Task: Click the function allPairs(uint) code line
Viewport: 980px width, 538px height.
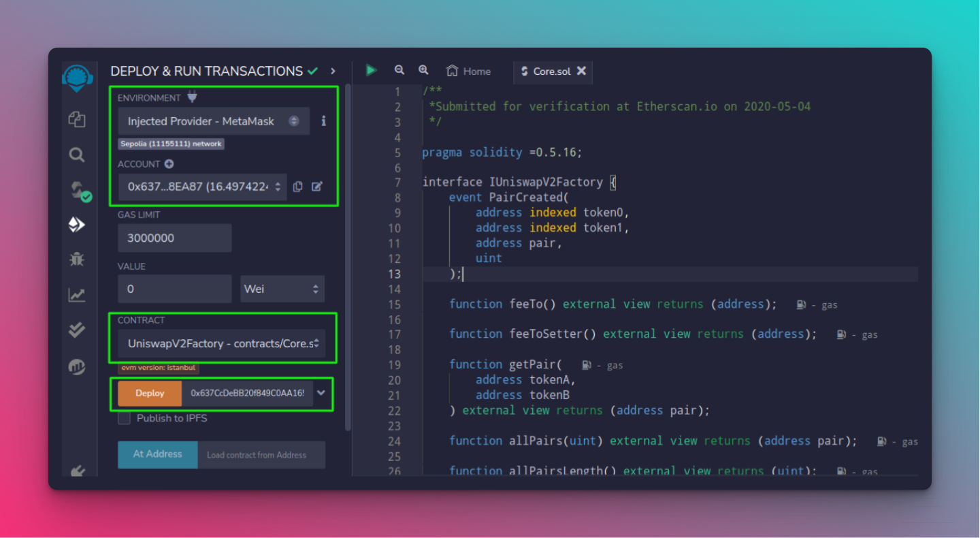Action: pos(653,441)
